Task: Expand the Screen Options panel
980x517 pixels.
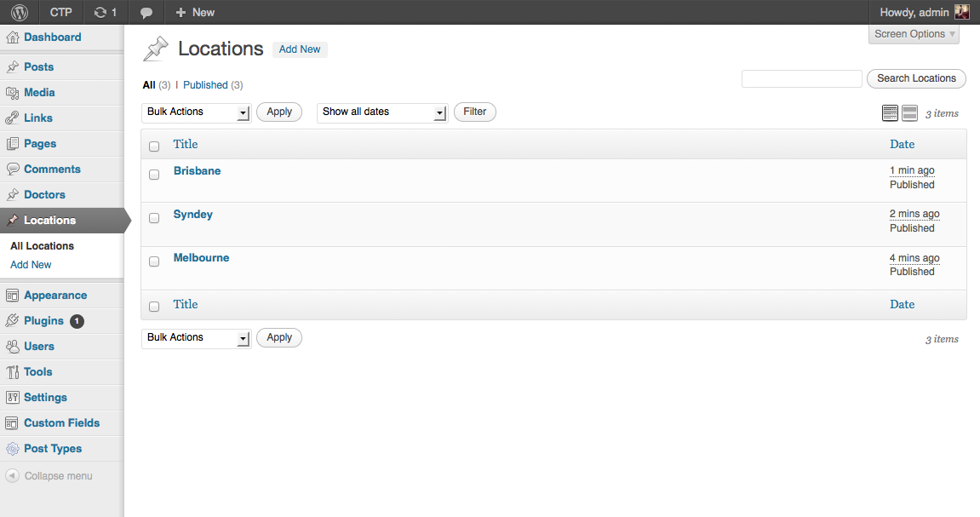Action: (x=914, y=34)
